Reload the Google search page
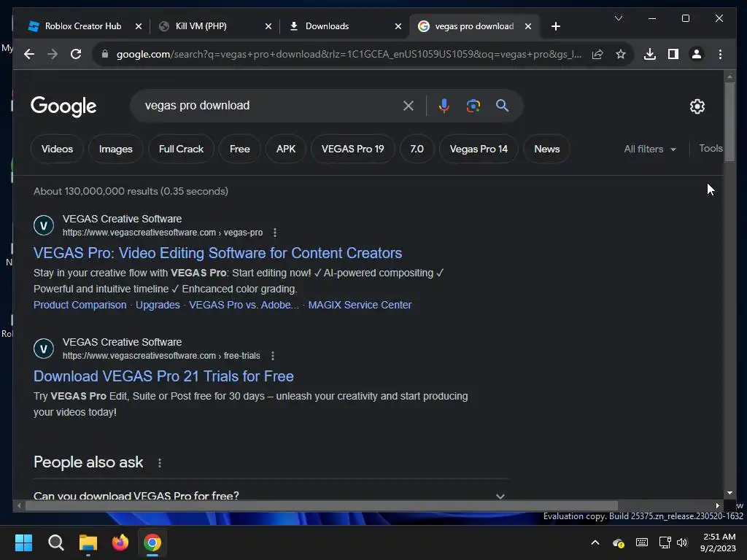 coord(76,54)
